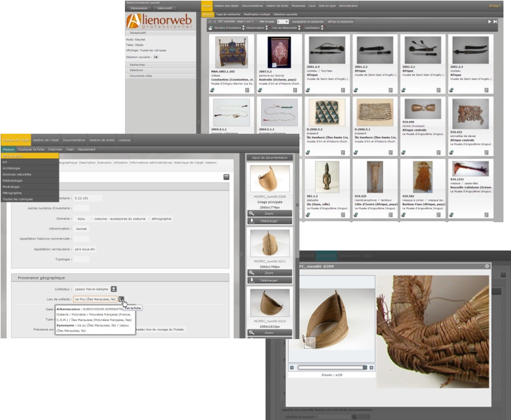The image size is (511, 420).
Task: Click Télécharger under image MCMPC_num06-0208
Action: pos(270,220)
